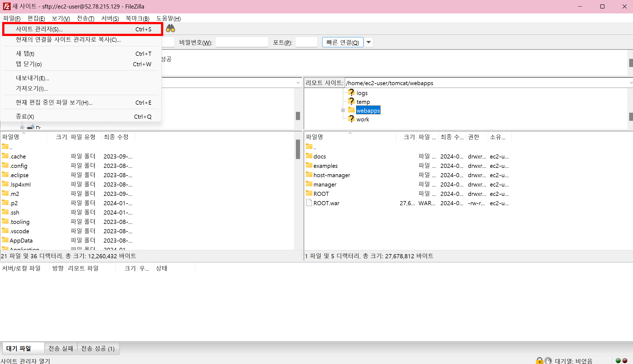This screenshot has width=633, height=364.
Task: Click the green activity indicator light
Action: [x=618, y=360]
